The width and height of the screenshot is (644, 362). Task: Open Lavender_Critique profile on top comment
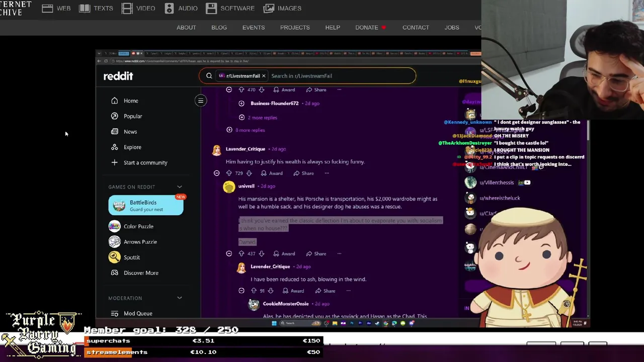point(245,149)
